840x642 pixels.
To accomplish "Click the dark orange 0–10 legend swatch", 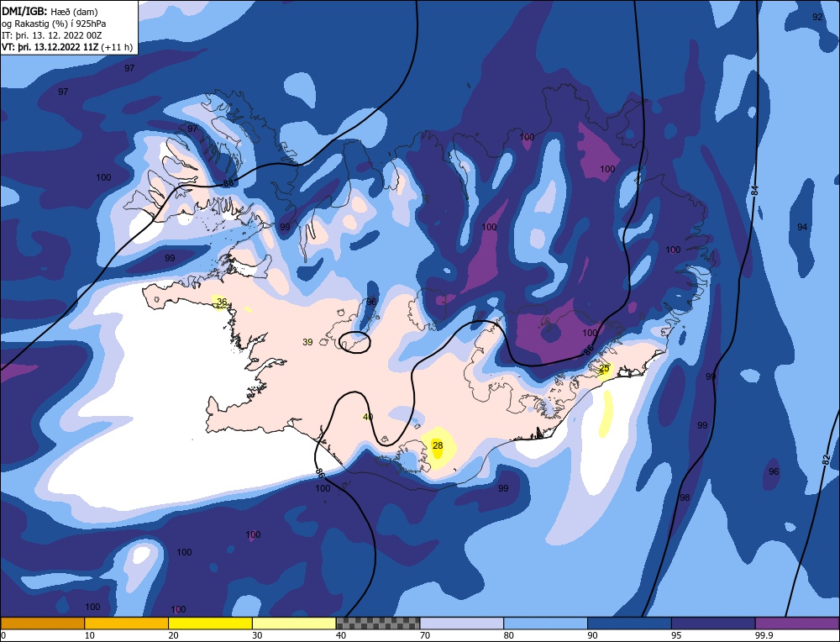I will 42,624.
